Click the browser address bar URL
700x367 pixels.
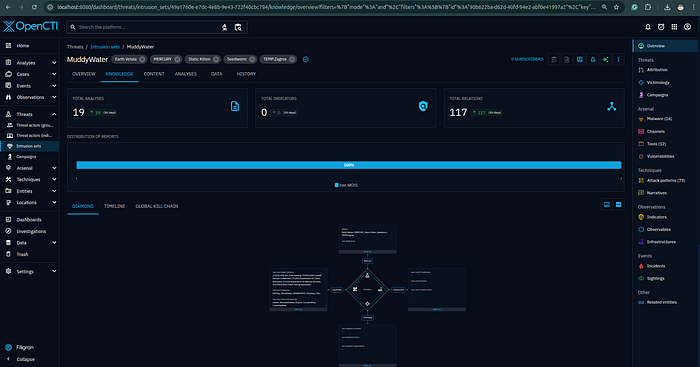[x=326, y=7]
